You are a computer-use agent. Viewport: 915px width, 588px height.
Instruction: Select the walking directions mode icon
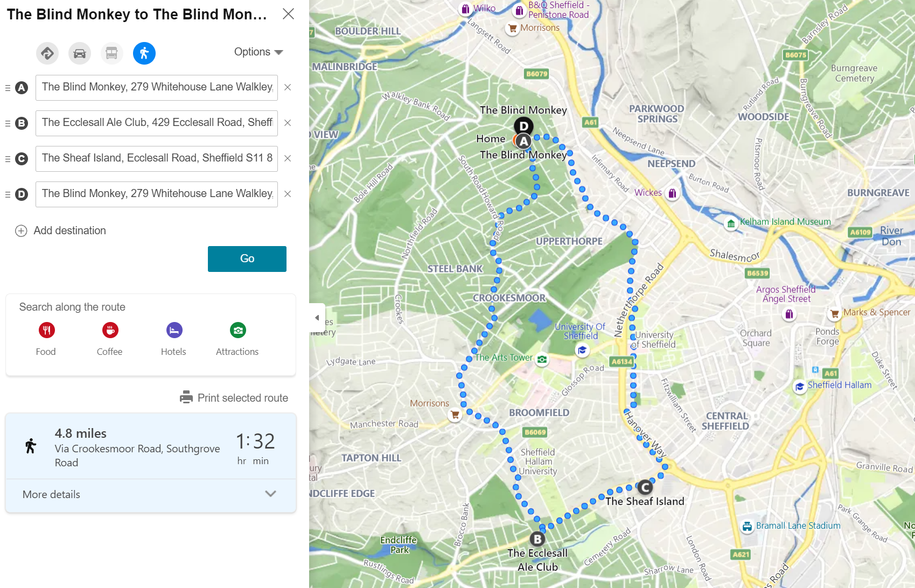point(144,53)
